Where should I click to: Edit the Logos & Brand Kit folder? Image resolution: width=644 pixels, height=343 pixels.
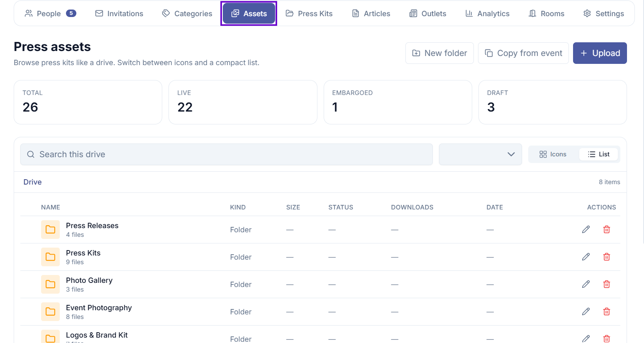[586, 338]
